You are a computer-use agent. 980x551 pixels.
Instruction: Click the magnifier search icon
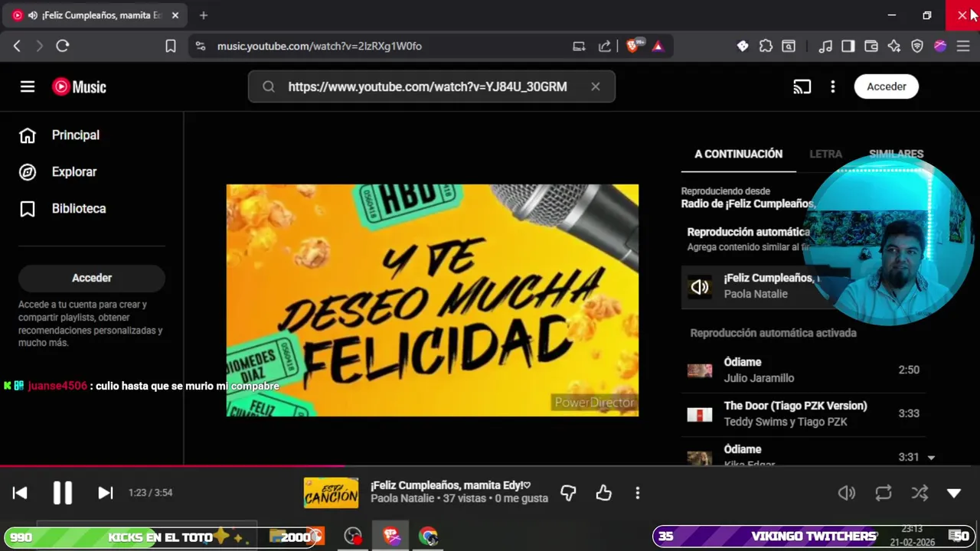pos(269,86)
